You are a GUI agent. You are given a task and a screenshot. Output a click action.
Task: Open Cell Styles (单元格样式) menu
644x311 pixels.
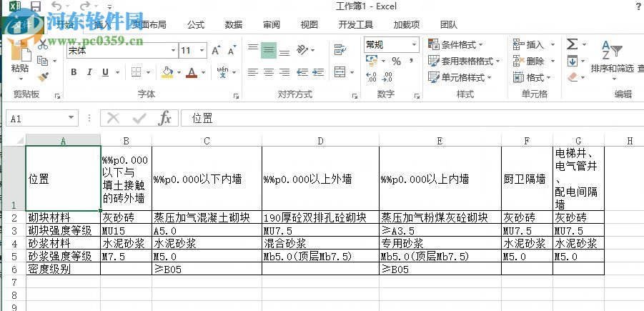click(x=460, y=77)
